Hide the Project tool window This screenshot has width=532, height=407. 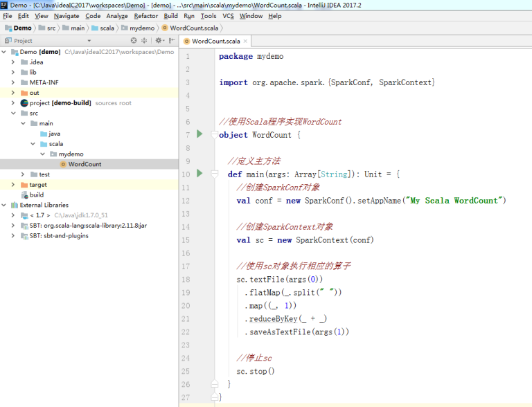click(x=172, y=40)
